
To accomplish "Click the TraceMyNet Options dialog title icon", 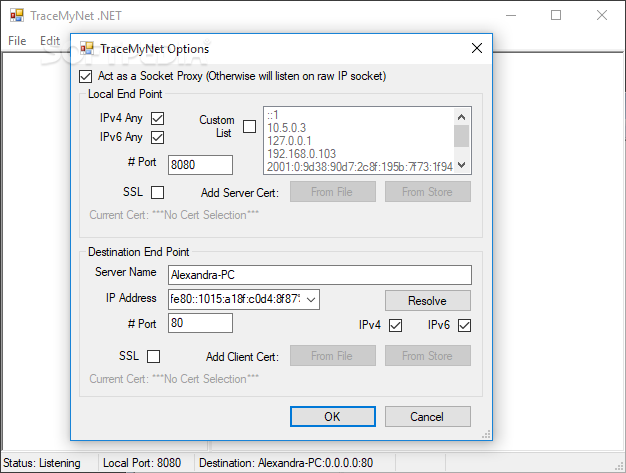I will (87, 48).
